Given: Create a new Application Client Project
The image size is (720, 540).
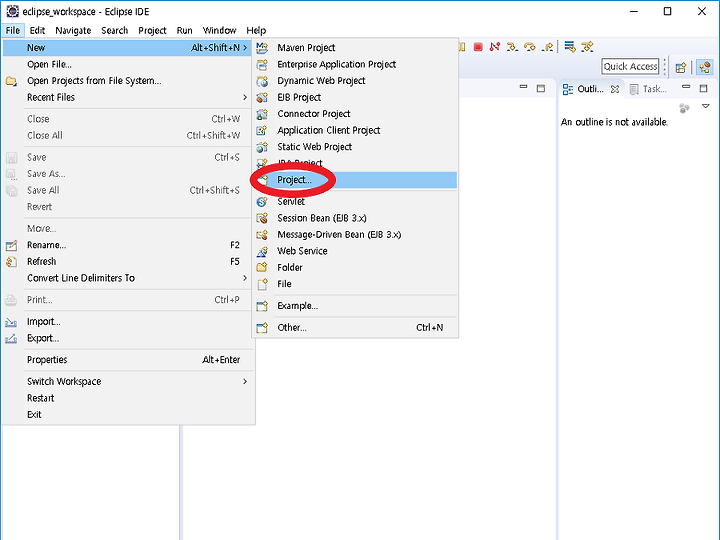Looking at the screenshot, I should (x=355, y=130).
